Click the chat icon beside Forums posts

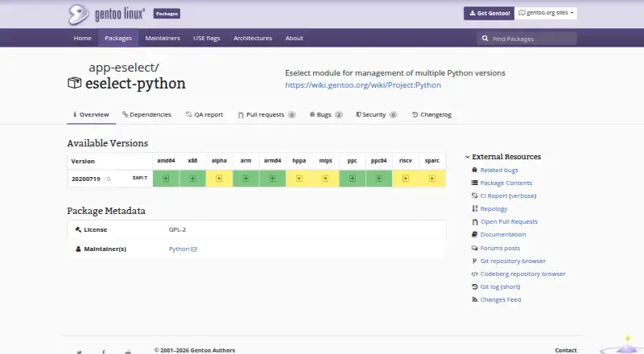[x=475, y=248]
